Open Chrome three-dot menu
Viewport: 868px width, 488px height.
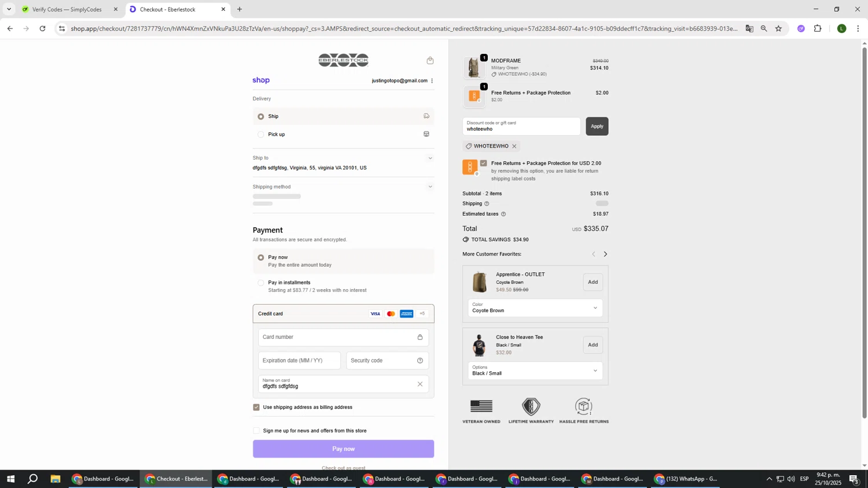(x=858, y=28)
